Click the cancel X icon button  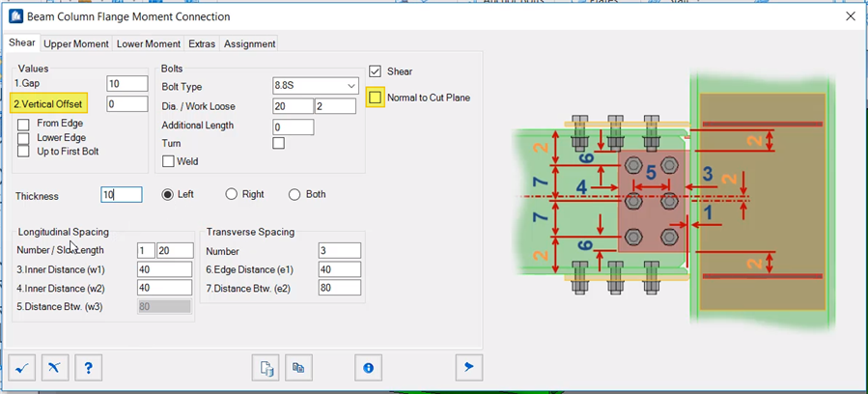click(x=55, y=368)
